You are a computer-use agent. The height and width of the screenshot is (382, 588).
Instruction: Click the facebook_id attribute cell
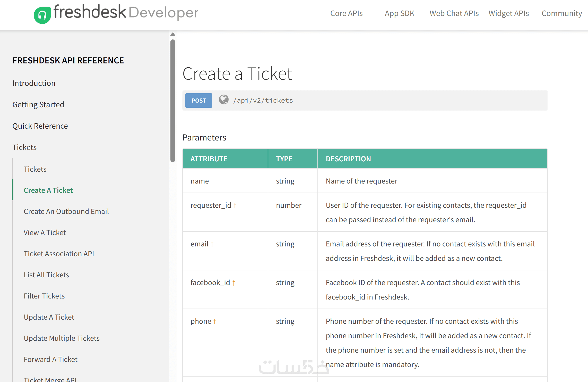(x=225, y=289)
